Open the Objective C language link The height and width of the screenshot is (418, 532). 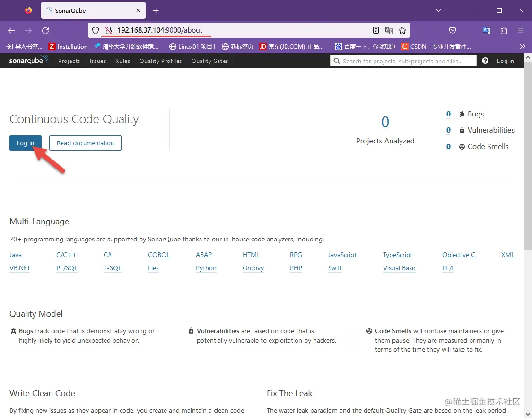click(x=458, y=255)
